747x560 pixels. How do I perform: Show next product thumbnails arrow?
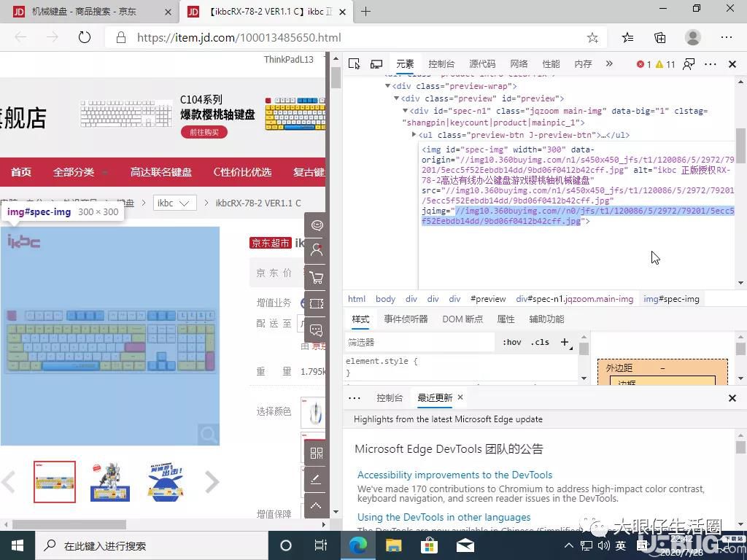(212, 482)
